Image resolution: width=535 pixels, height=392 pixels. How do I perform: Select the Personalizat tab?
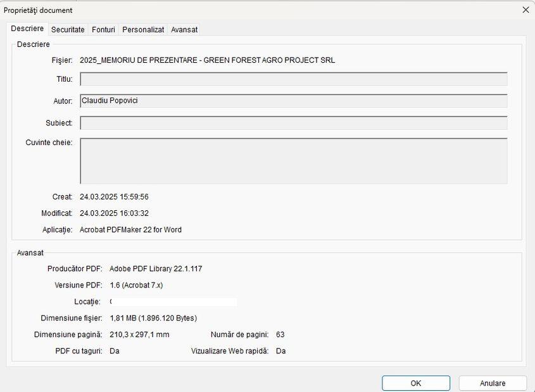(143, 29)
